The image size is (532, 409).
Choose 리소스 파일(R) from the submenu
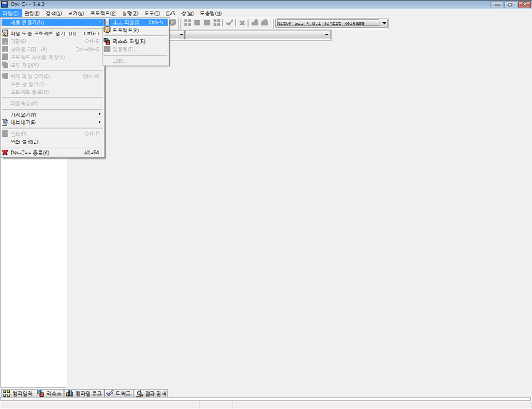[136, 41]
